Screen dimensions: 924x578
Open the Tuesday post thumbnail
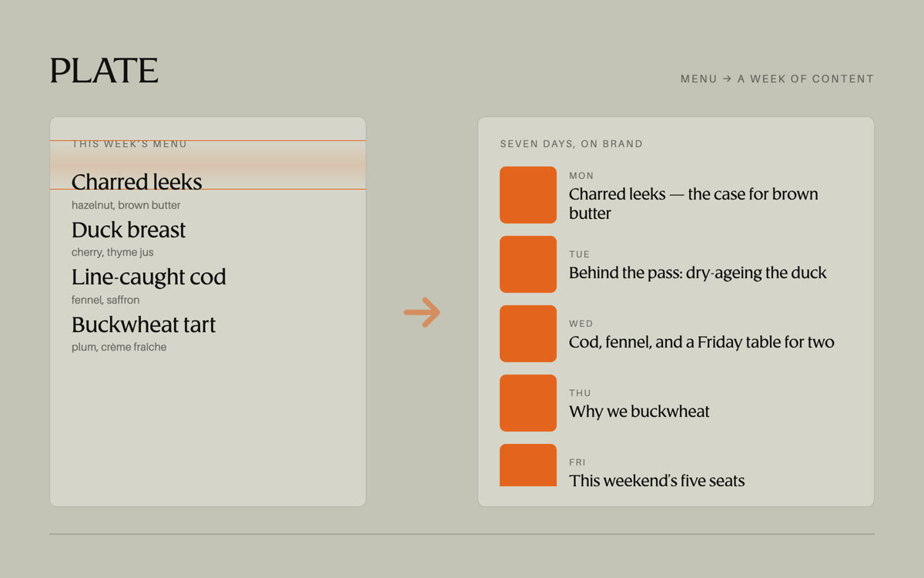click(x=528, y=264)
